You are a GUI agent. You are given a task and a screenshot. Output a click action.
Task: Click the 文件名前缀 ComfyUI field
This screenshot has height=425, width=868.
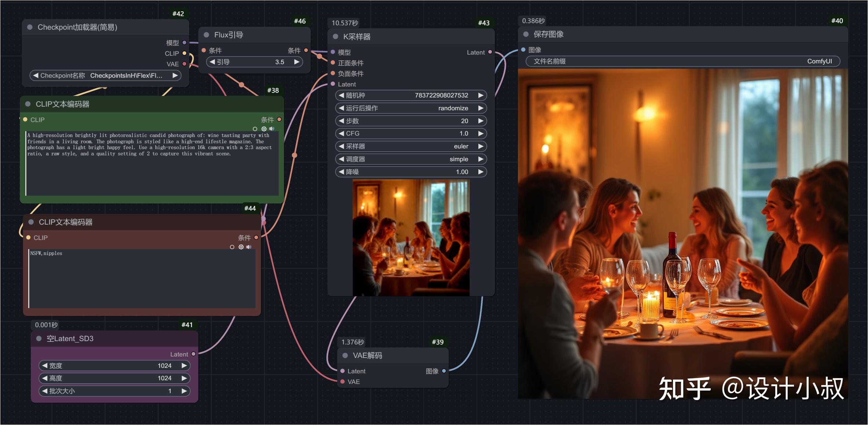683,61
